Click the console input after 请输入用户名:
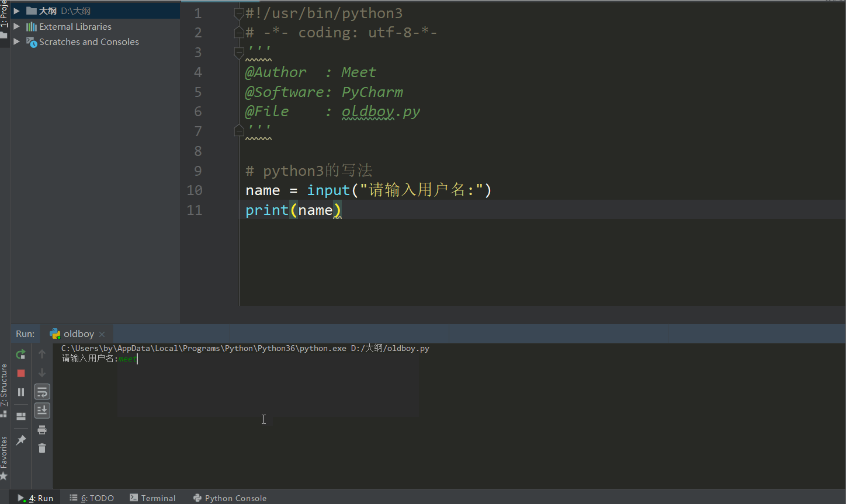Image resolution: width=846 pixels, height=504 pixels. pos(128,359)
